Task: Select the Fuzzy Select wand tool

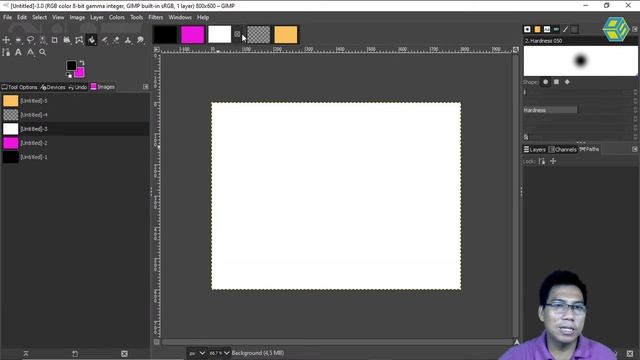Action: (x=43, y=40)
